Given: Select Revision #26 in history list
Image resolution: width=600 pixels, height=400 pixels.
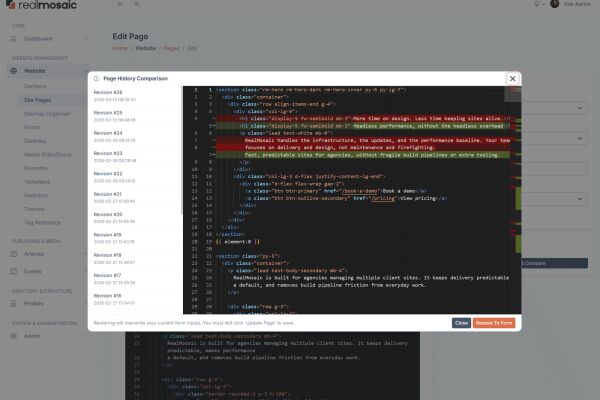Looking at the screenshot, I should click(x=108, y=93).
